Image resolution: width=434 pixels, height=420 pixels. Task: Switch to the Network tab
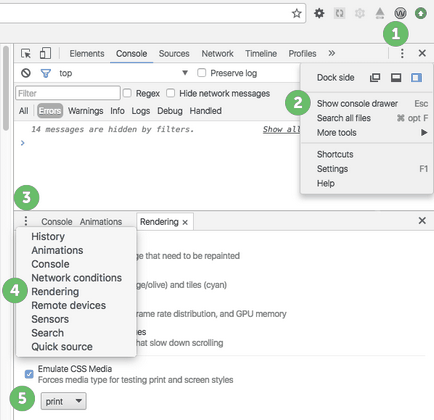click(217, 54)
